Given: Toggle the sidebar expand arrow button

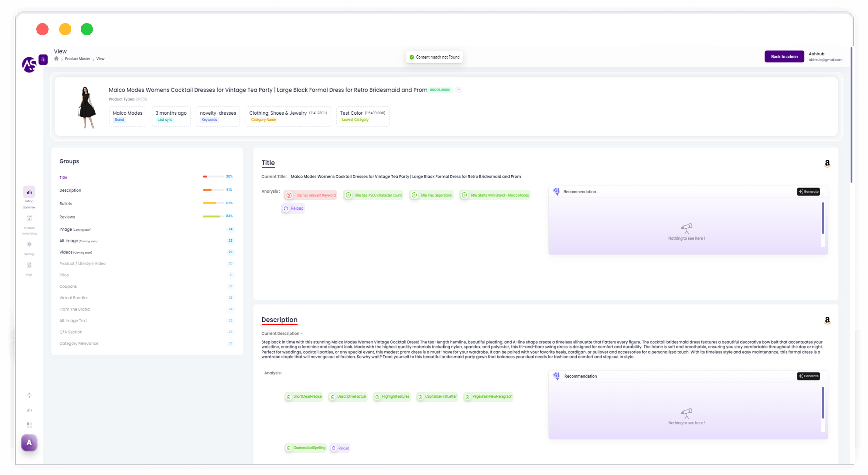Looking at the screenshot, I should coord(43,59).
